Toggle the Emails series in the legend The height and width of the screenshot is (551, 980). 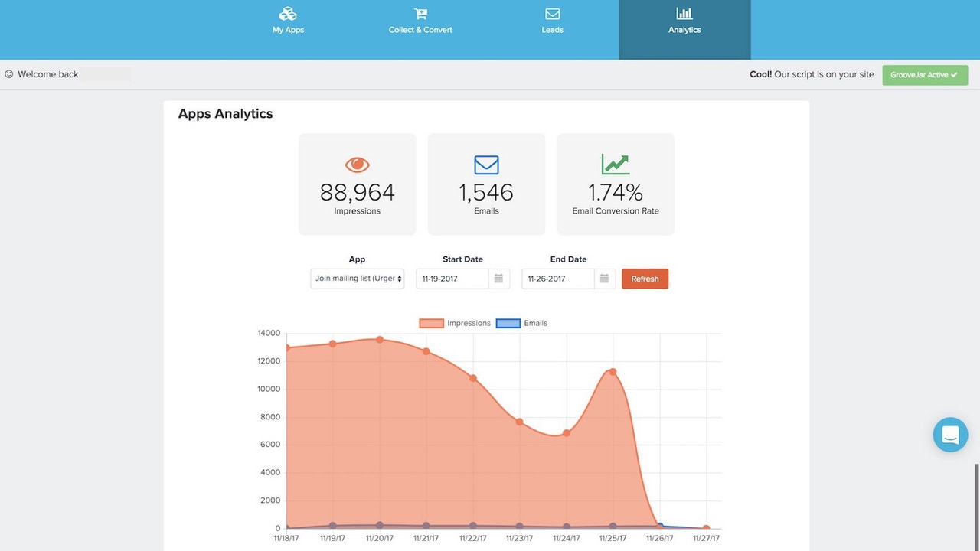tap(534, 323)
